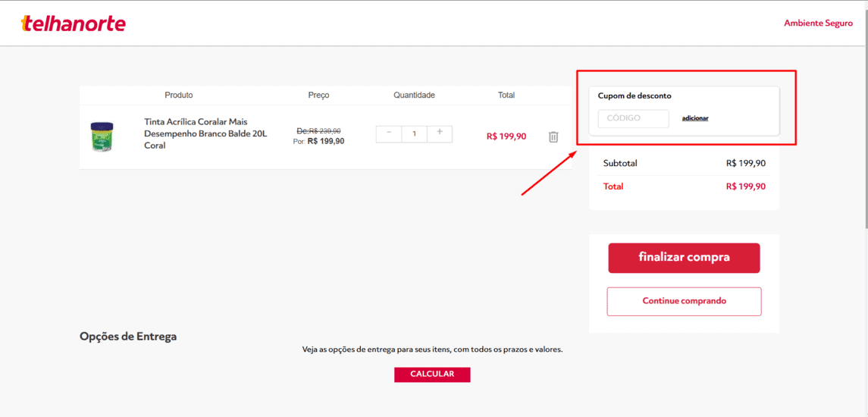868x417 pixels.
Task: Proceed with the finalizar compra button
Action: click(684, 258)
